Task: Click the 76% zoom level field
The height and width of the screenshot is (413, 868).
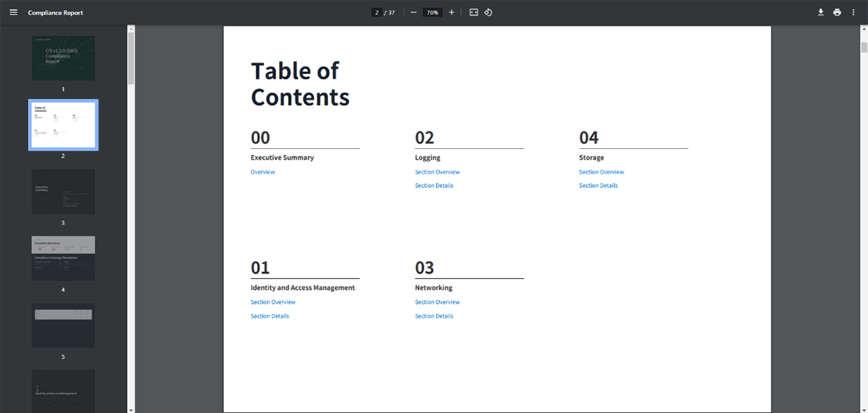Action: pyautogui.click(x=433, y=12)
